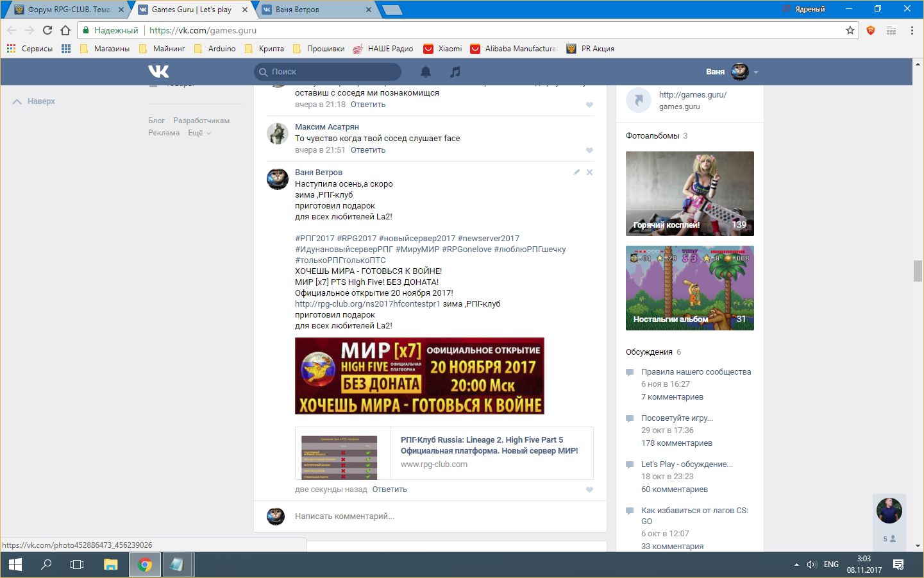Like the comment posted at 21:18
Image resolution: width=924 pixels, height=578 pixels.
click(x=589, y=105)
